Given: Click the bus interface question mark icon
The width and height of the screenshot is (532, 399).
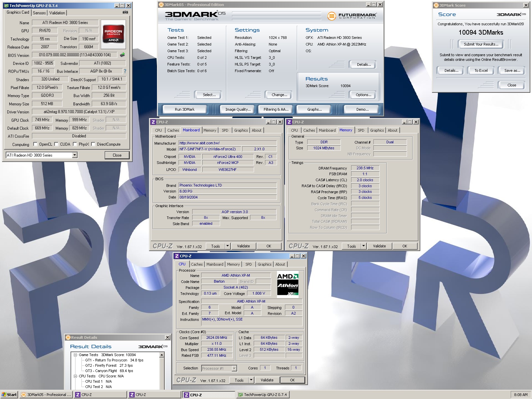Looking at the screenshot, I should click(x=125, y=71).
